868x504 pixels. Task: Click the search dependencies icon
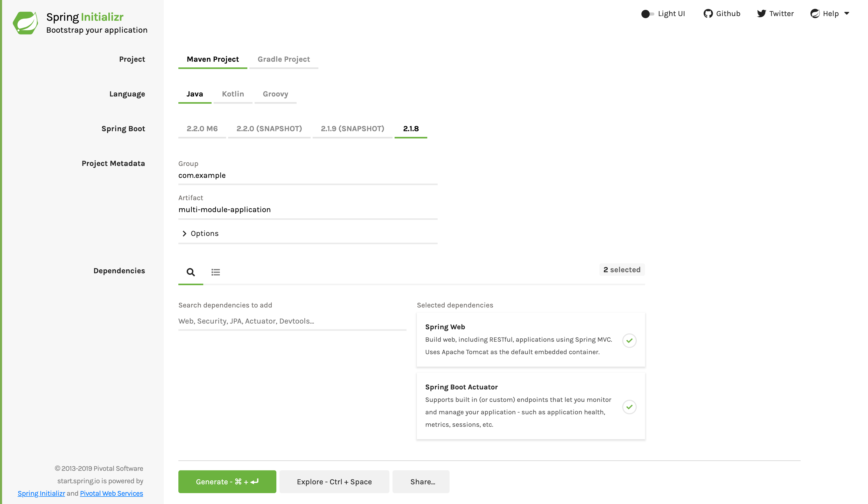tap(191, 272)
